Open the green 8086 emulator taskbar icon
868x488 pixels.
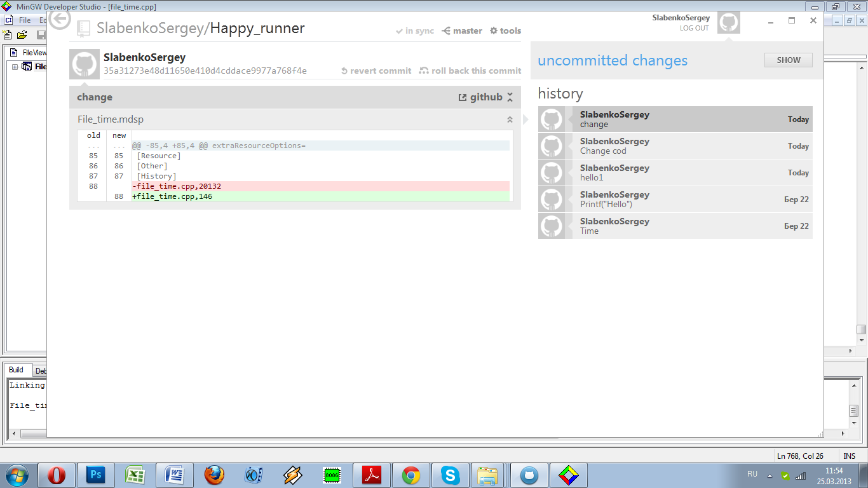click(x=332, y=475)
